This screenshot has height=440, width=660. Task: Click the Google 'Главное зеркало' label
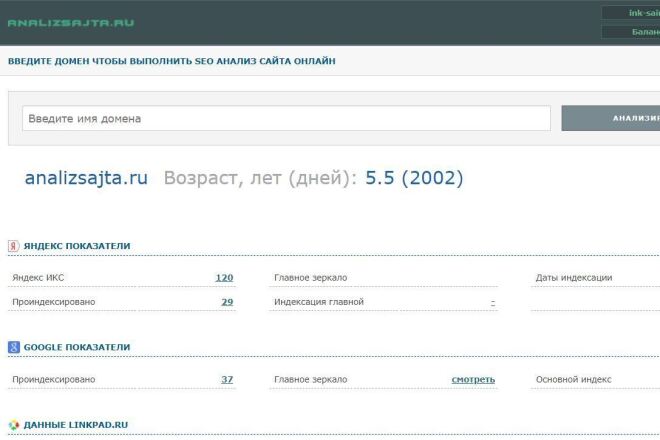point(311,379)
